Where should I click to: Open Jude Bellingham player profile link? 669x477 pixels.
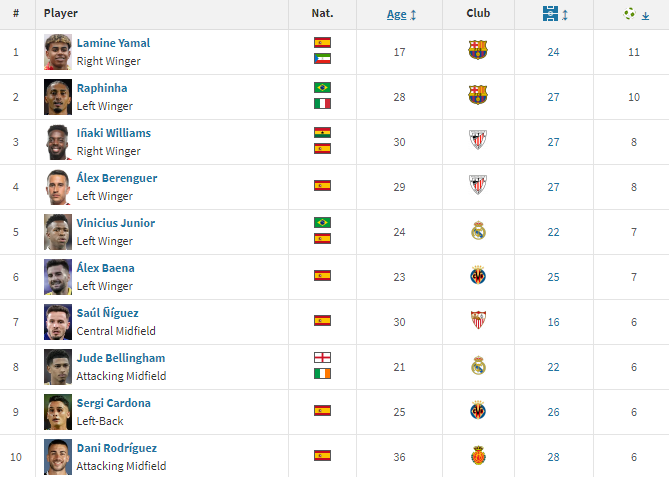click(121, 358)
